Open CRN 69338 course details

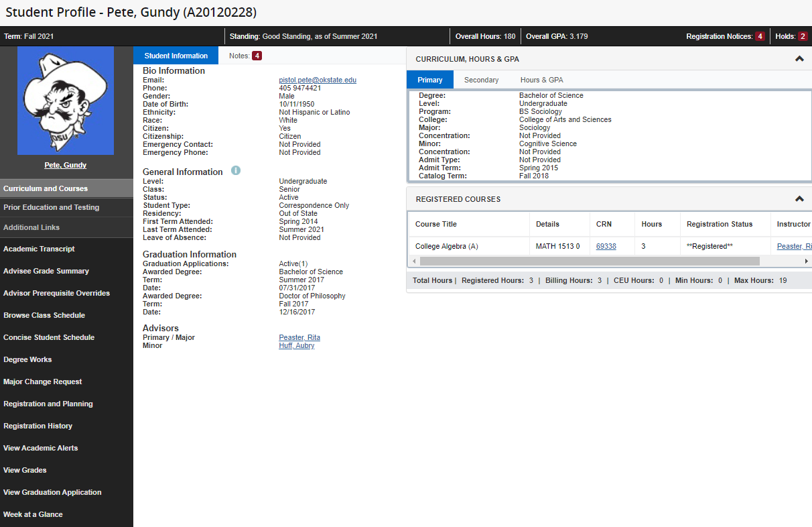(604, 246)
